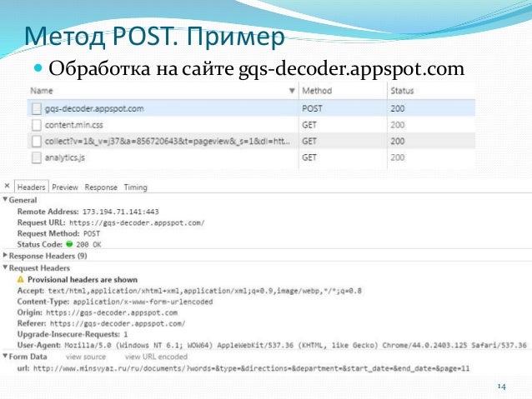
Task: Click the Referer header value
Action: (x=118, y=323)
